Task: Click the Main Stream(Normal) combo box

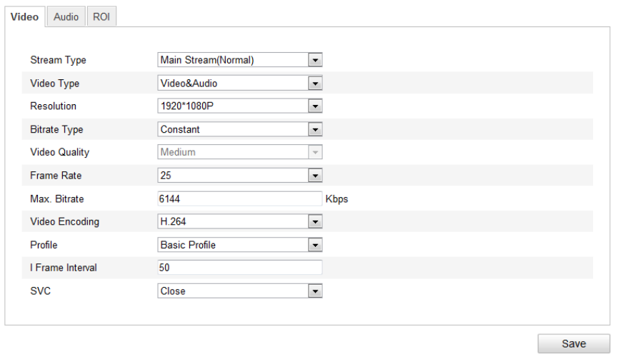Action: click(x=239, y=60)
